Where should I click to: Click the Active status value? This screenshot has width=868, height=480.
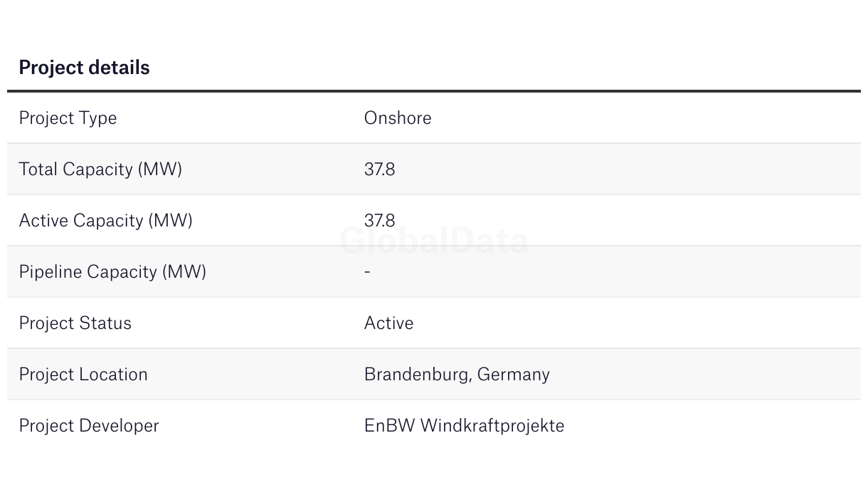coord(388,323)
